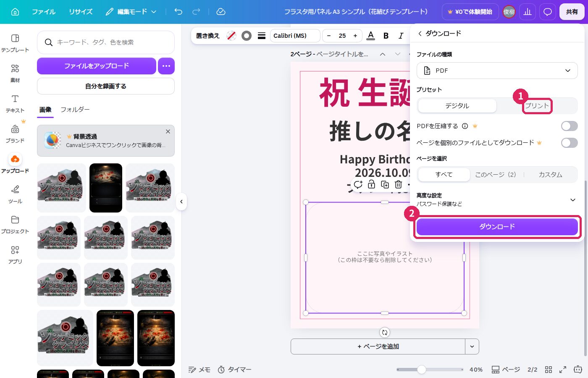
Task: Undo the last action
Action: pos(178,12)
